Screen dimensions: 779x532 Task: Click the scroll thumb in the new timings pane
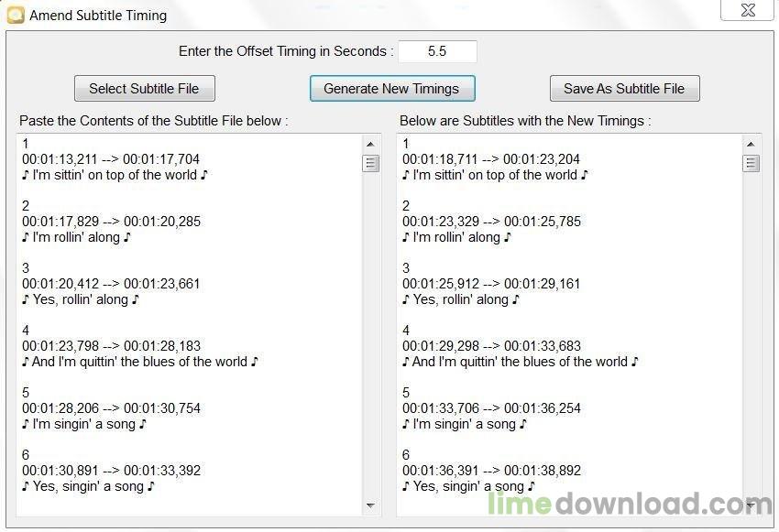click(x=752, y=164)
